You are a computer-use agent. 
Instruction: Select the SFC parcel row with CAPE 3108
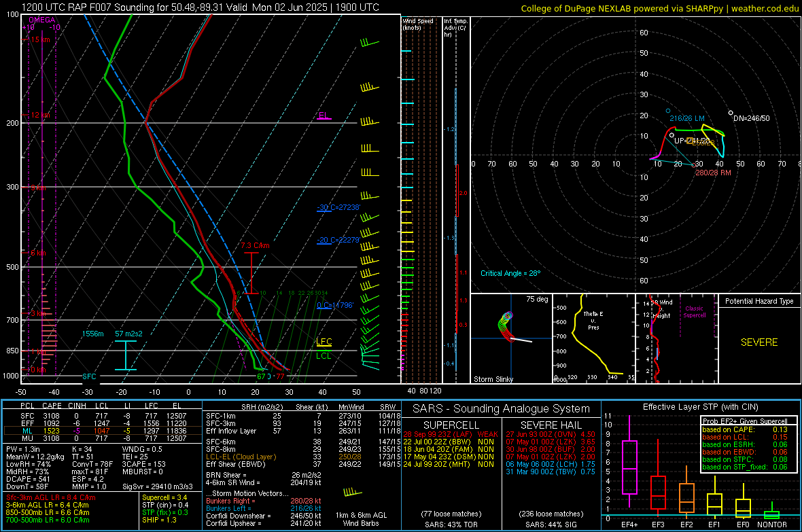point(103,416)
